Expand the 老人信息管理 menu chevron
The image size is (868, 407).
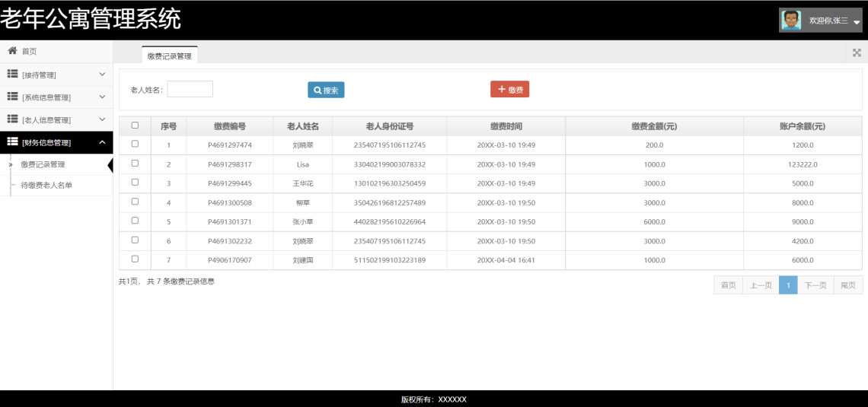(x=102, y=119)
